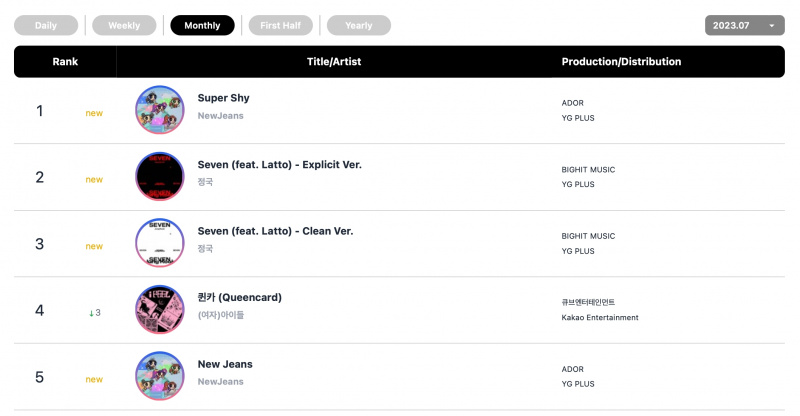This screenshot has height=416, width=800.
Task: Click the Rank column header
Action: tap(65, 62)
